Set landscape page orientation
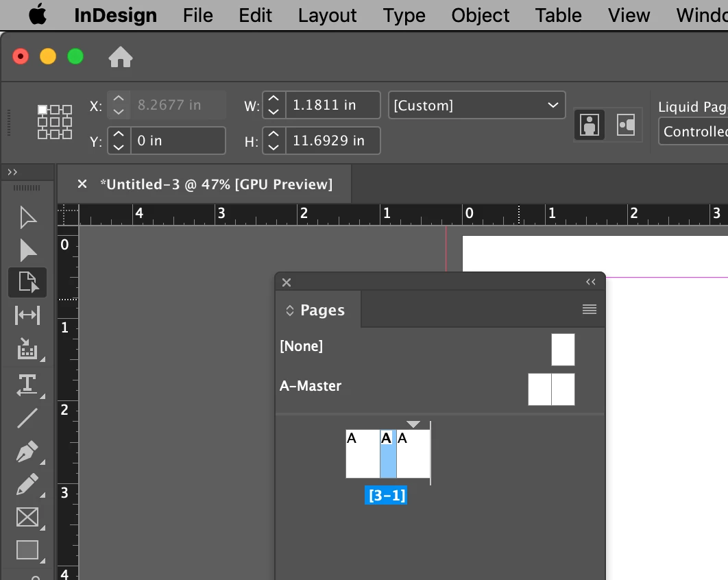Image resolution: width=728 pixels, height=580 pixels. [626, 125]
